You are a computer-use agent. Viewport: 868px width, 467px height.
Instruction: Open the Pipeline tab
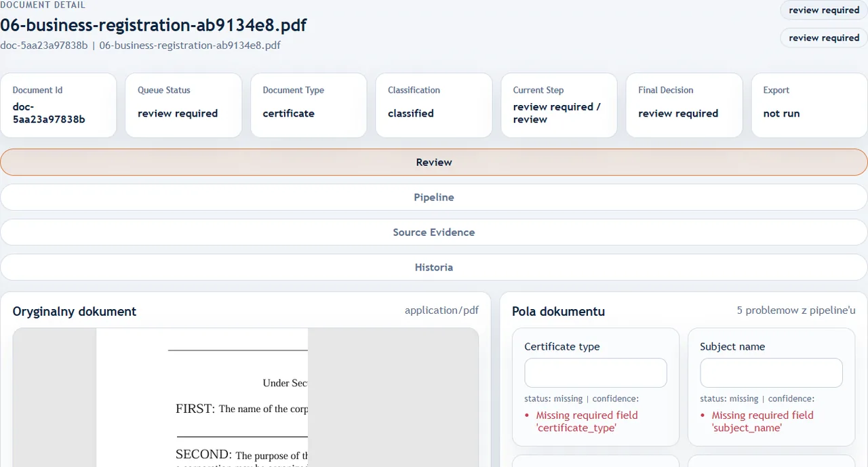click(x=434, y=197)
